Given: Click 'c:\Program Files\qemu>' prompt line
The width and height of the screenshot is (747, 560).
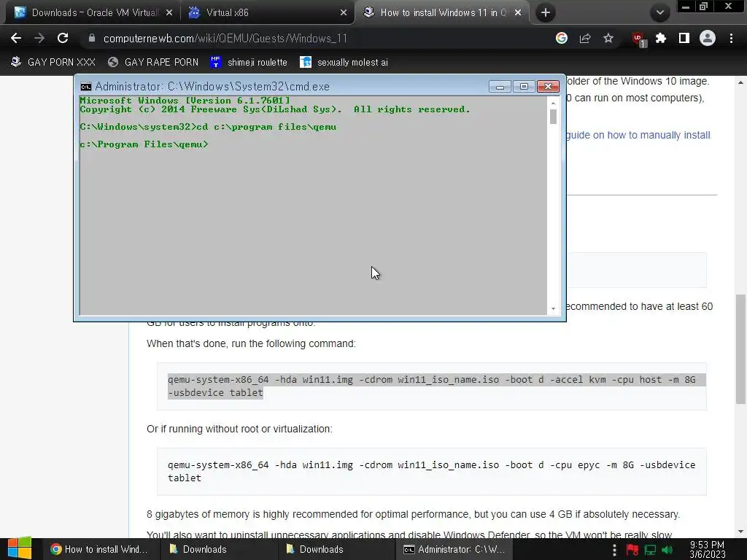Looking at the screenshot, I should (x=144, y=144).
